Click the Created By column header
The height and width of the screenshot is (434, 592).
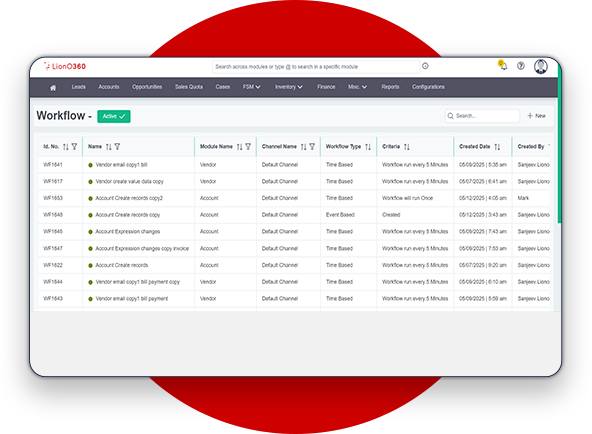pyautogui.click(x=530, y=146)
